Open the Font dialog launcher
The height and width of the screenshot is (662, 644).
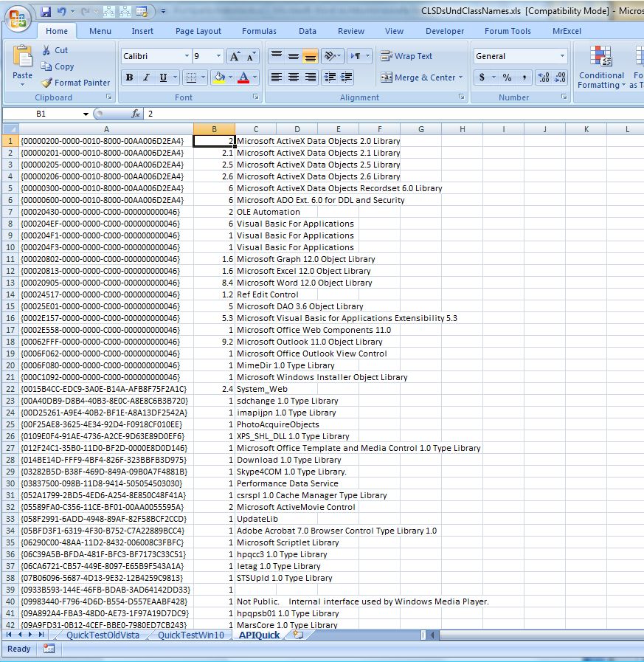coord(256,97)
